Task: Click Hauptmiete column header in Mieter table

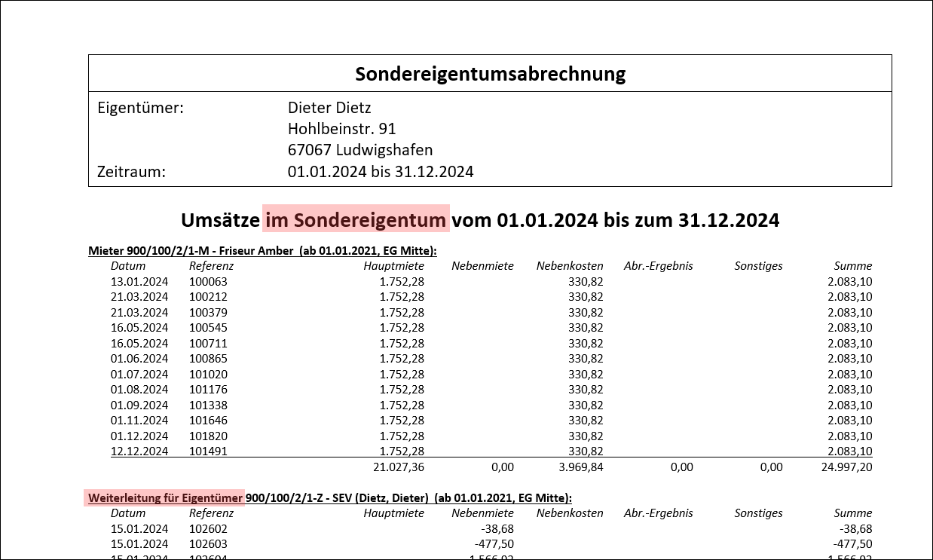Action: tap(393, 265)
